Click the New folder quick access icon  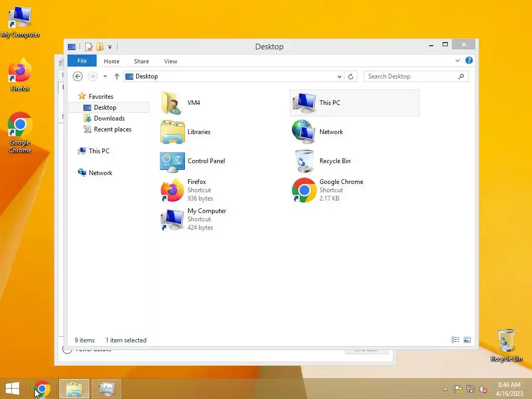tap(100, 47)
